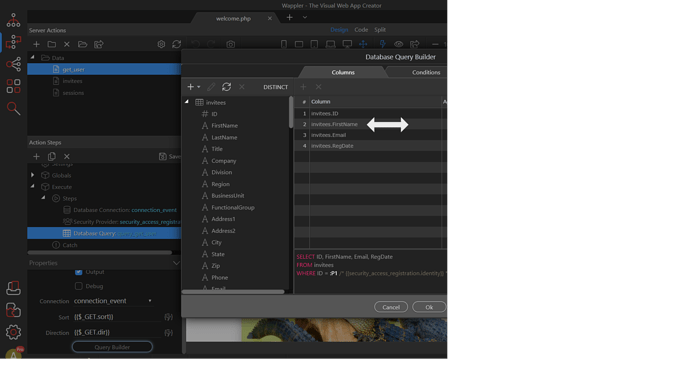Open the tab list chevron beside new tab

click(305, 18)
